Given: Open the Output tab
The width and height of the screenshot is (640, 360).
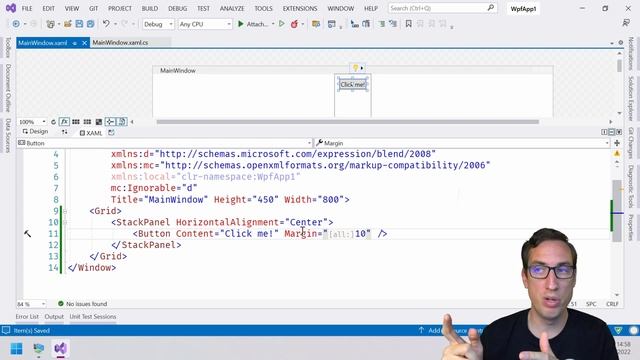Looking at the screenshot, I should click(x=54, y=317).
